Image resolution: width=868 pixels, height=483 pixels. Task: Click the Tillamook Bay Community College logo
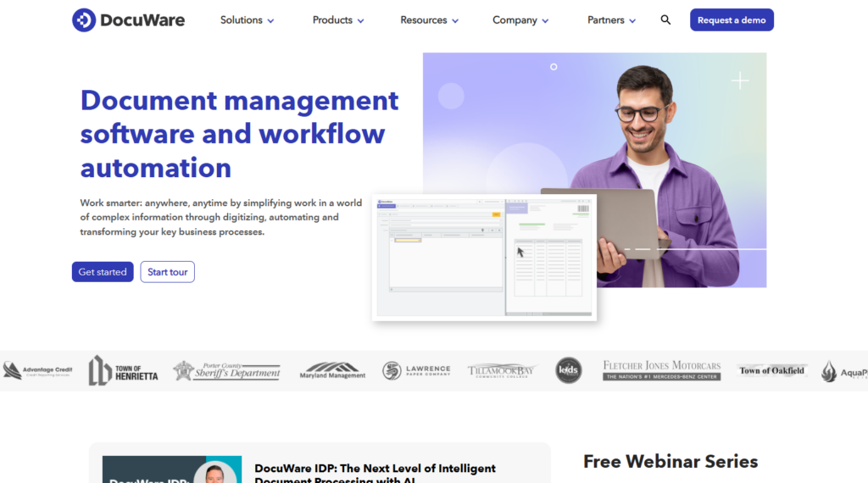[x=501, y=370]
